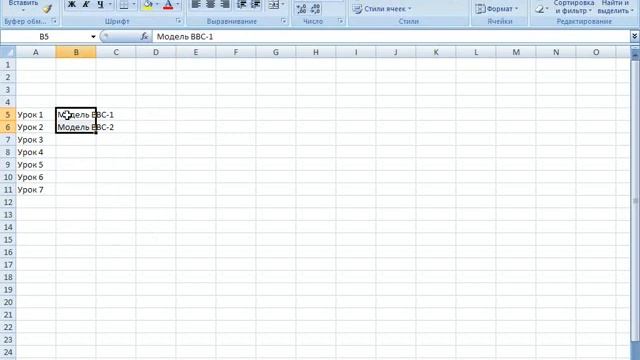640x360 pixels.
Task: Select column B header
Action: [x=76, y=52]
